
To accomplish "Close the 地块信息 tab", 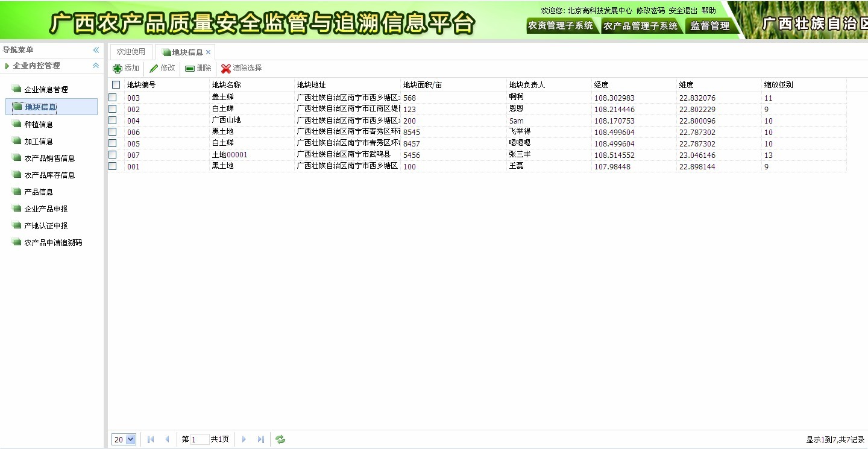I will pyautogui.click(x=209, y=52).
